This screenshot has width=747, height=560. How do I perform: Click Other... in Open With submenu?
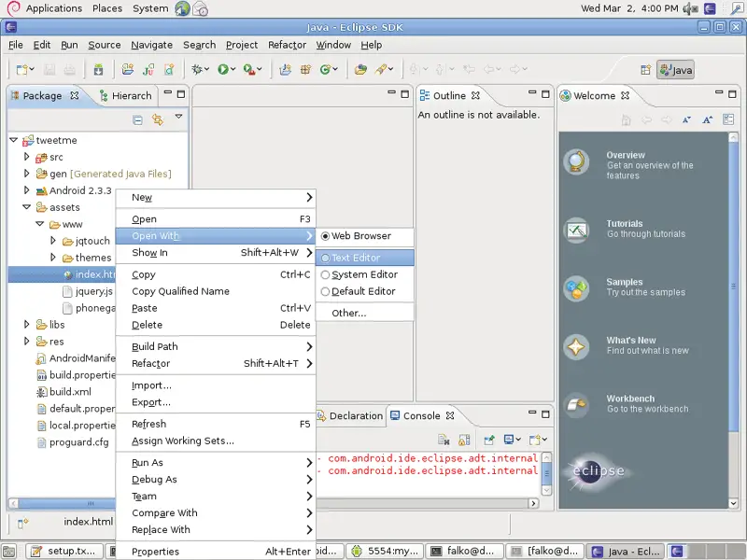click(365, 314)
